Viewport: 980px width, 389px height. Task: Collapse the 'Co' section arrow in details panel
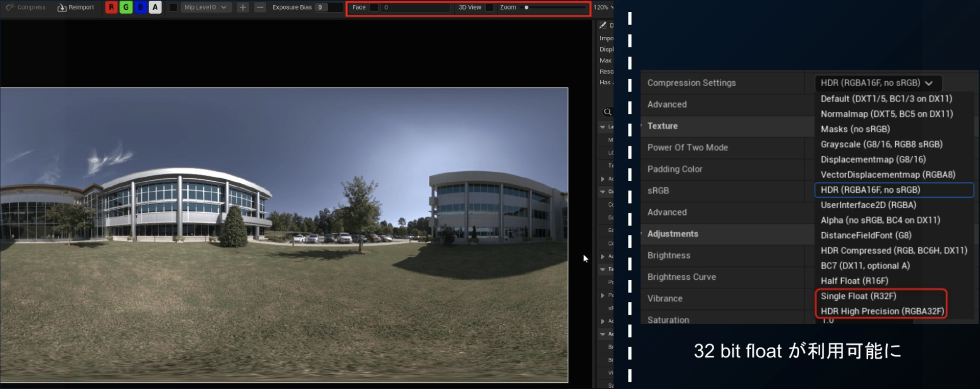pos(603,191)
